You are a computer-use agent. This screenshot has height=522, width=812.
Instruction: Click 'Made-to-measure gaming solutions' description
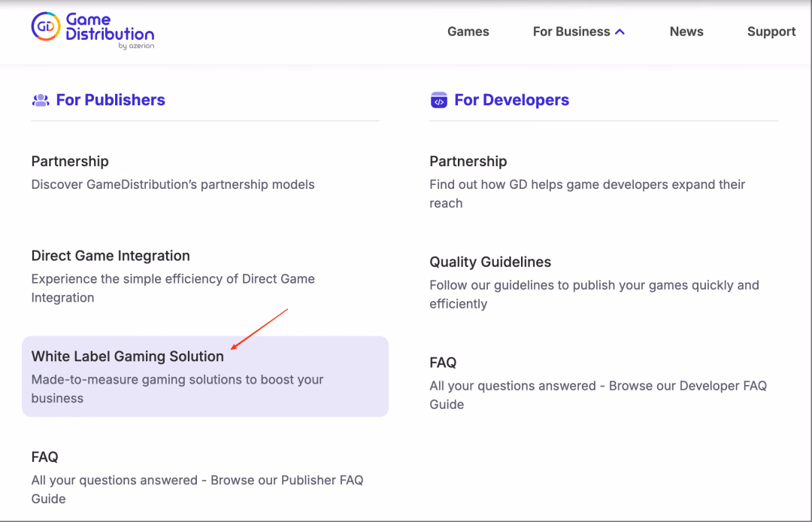point(177,388)
